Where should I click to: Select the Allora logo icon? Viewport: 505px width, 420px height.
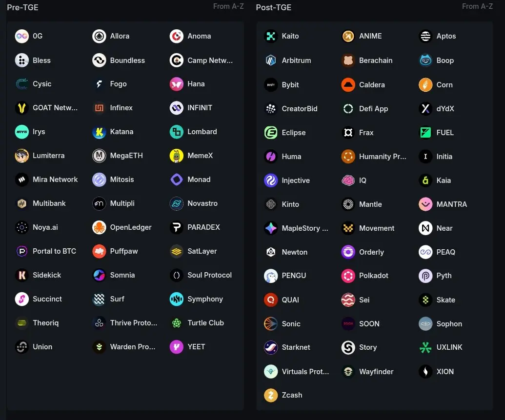point(99,36)
